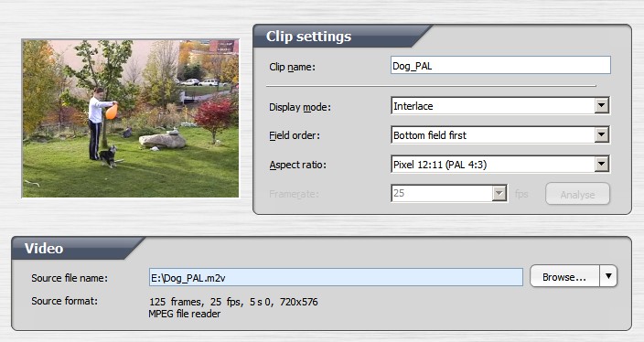The height and width of the screenshot is (342, 644).
Task: Click the Field order label
Action: (294, 135)
